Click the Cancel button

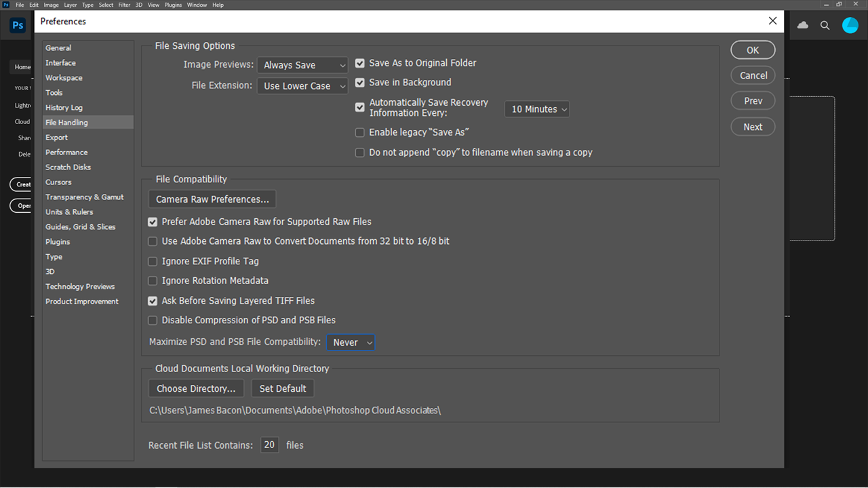[x=753, y=75]
